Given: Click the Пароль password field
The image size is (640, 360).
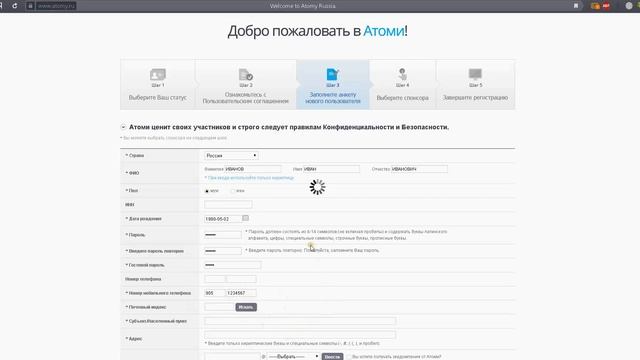Looking at the screenshot, I should coord(223,235).
